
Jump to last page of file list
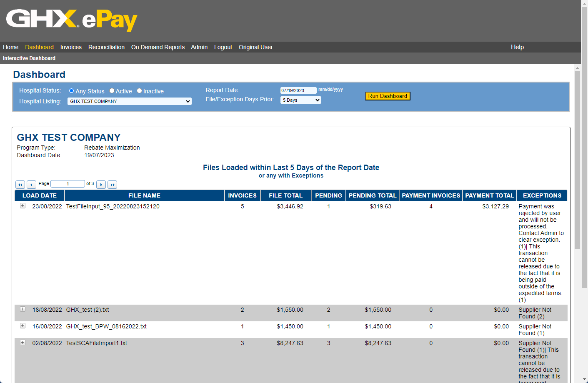112,185
